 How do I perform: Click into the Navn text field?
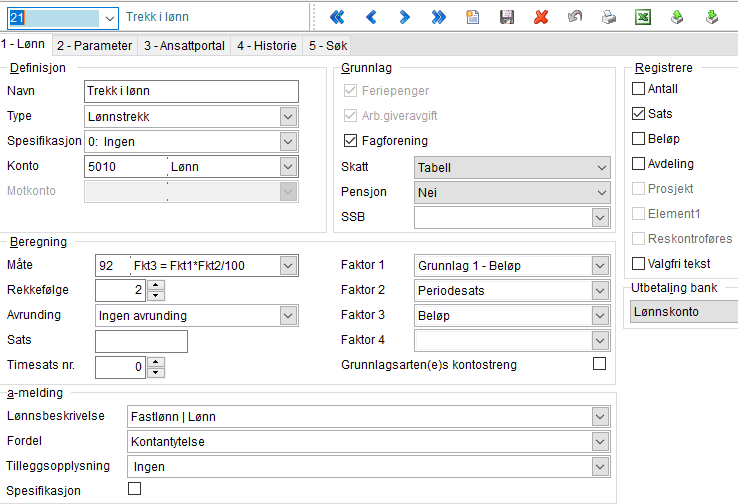point(192,91)
